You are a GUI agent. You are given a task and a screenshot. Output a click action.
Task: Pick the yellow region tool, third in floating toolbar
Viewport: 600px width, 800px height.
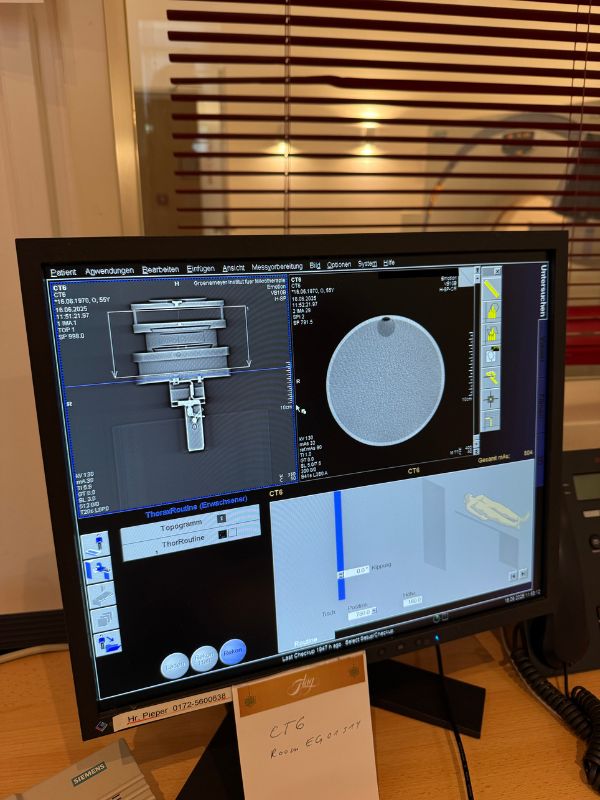coord(491,333)
